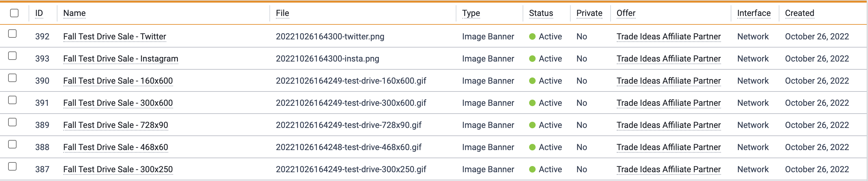The image size is (868, 181).
Task: Open Trade Ideas Affiliate Partner offer for 392
Action: coord(668,36)
